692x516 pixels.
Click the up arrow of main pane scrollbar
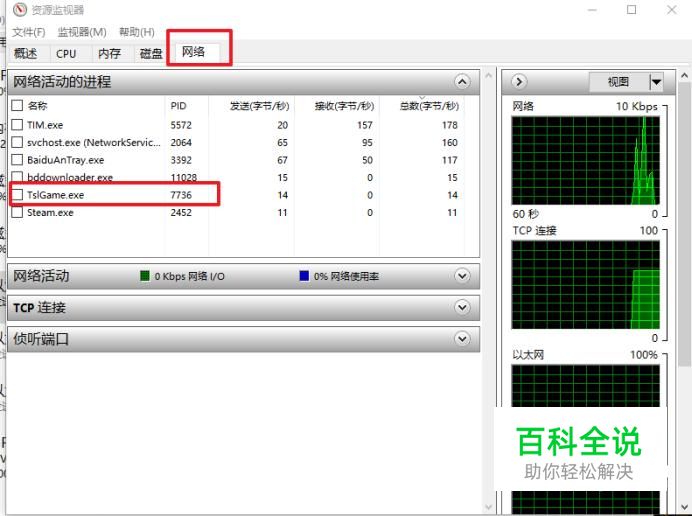coord(489,76)
